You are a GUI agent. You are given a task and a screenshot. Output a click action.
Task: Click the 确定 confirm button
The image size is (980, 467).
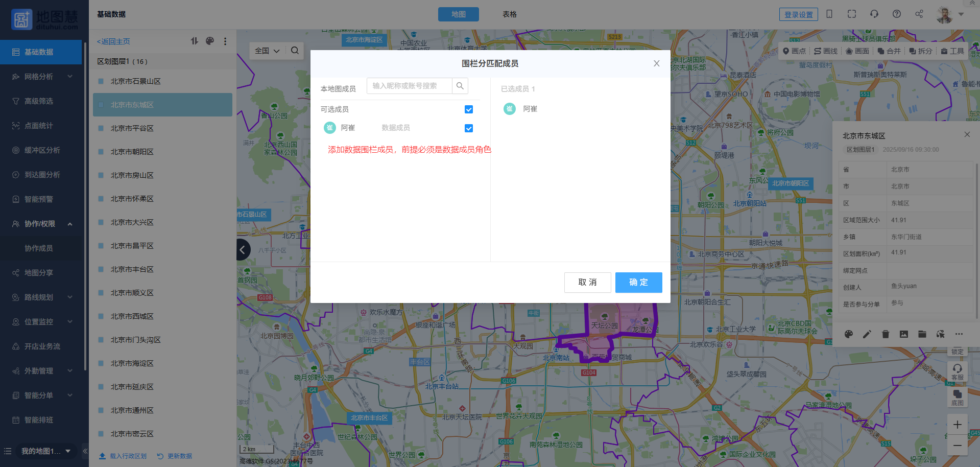(638, 282)
